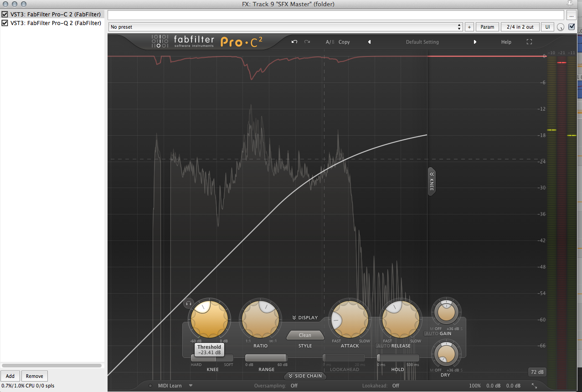Go to the previous preset with the left arrow
Image resolution: width=582 pixels, height=392 pixels.
pyautogui.click(x=369, y=42)
